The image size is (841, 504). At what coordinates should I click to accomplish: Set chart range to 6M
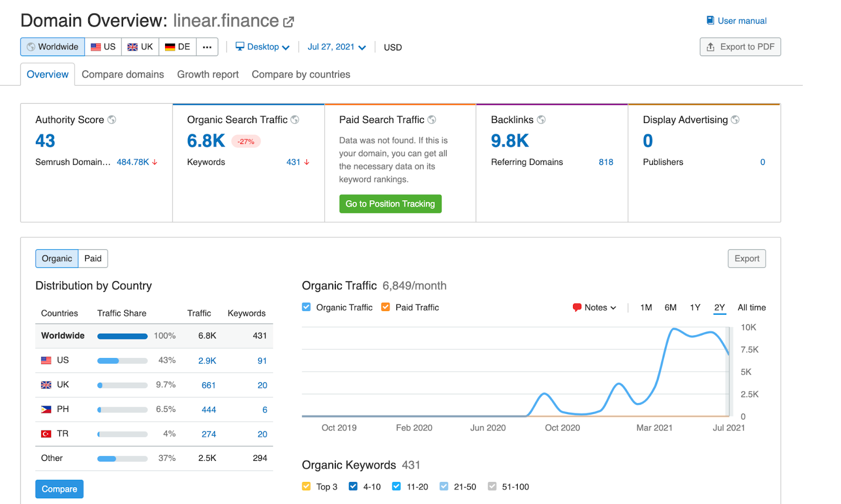(670, 307)
